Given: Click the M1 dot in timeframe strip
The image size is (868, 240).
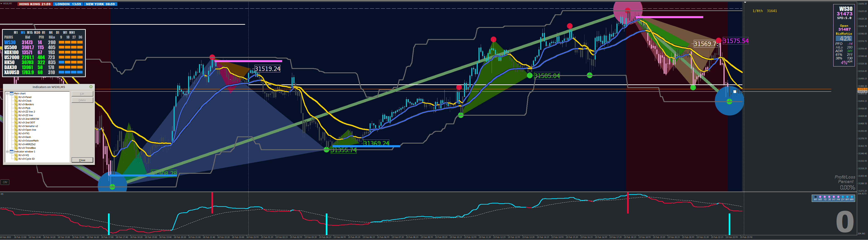Looking at the screenshot, I should pos(816,197).
